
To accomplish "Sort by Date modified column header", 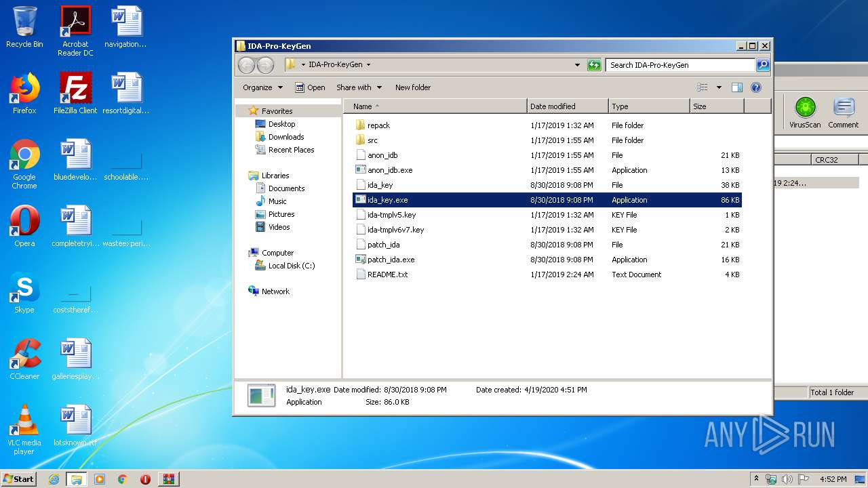I will [568, 106].
